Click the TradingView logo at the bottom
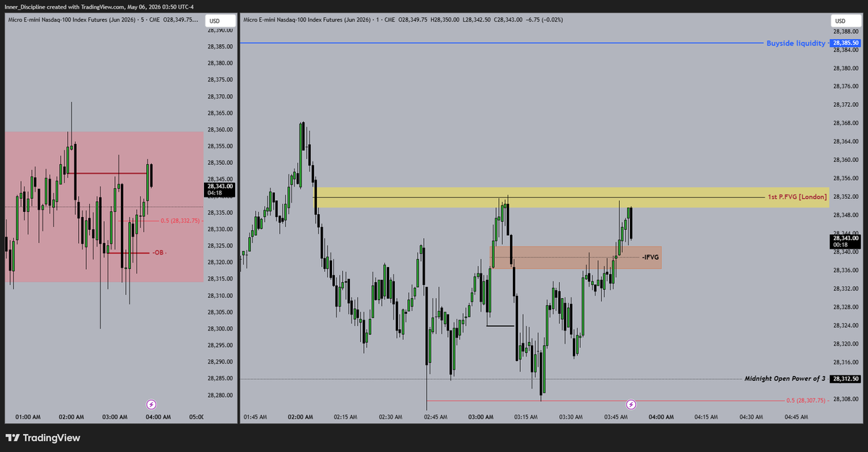The height and width of the screenshot is (452, 868). (x=43, y=438)
